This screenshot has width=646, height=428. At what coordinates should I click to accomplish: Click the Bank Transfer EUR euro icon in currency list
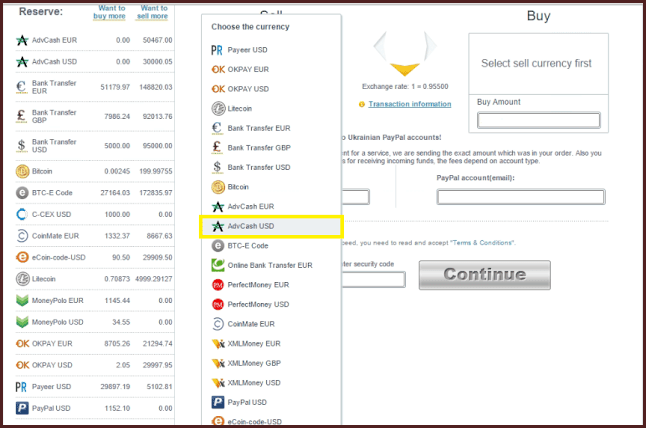tap(217, 128)
